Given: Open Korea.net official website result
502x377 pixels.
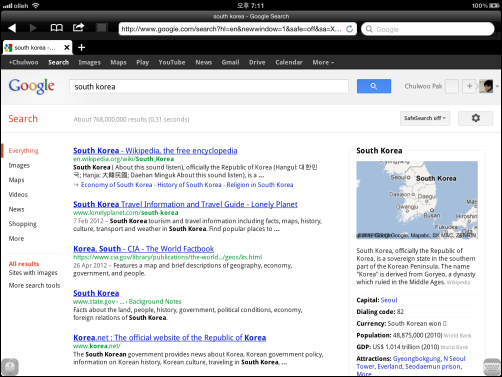Looking at the screenshot, I should click(x=170, y=338).
